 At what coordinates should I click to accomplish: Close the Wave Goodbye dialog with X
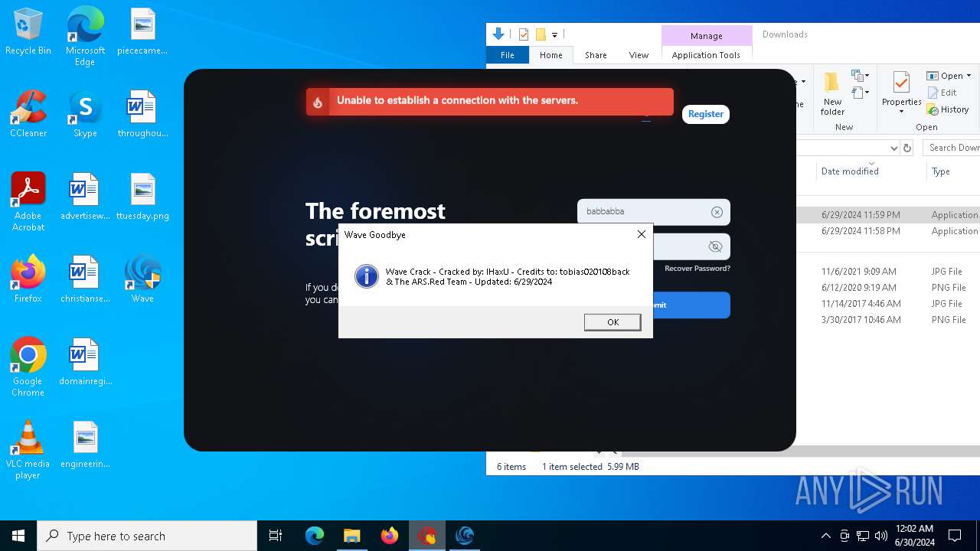[x=642, y=234]
